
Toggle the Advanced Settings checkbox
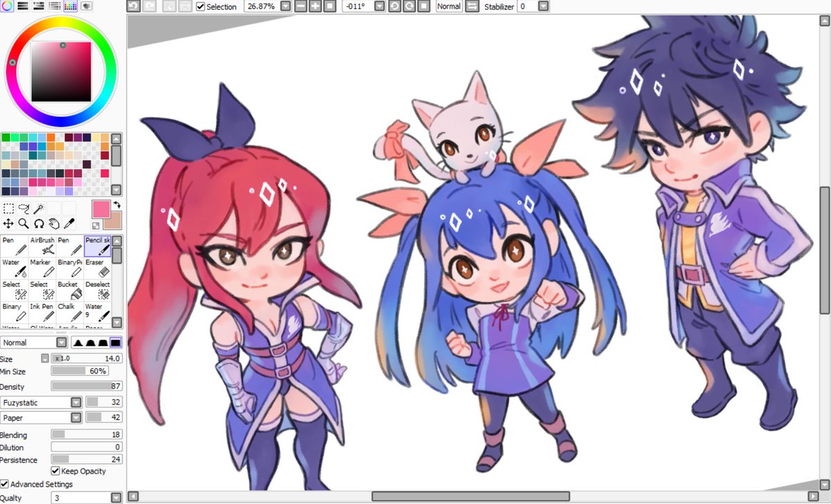[x=5, y=484]
